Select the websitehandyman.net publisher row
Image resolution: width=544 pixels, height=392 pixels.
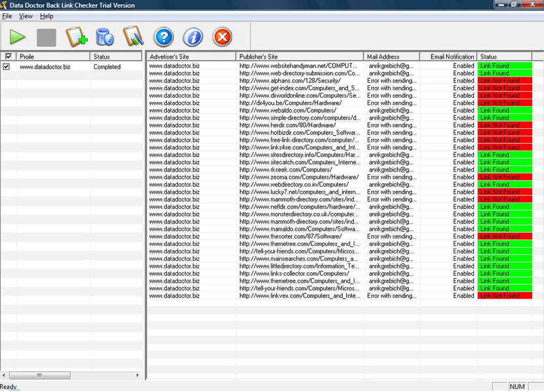click(x=340, y=65)
